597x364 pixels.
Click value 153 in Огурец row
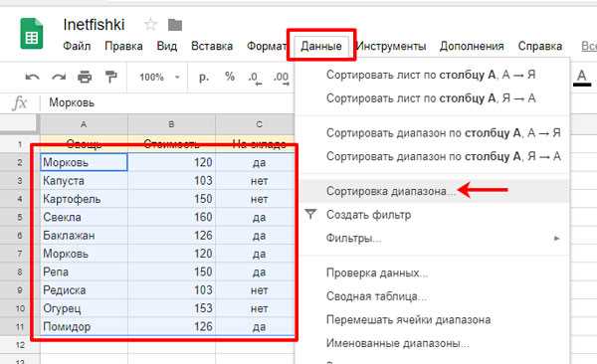coord(171,308)
